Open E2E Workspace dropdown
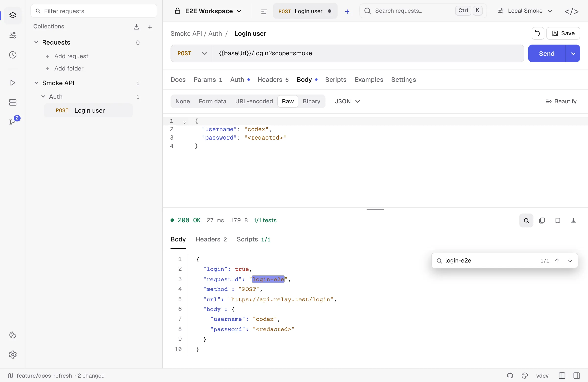Screen dimensions: 588x382 208,11
